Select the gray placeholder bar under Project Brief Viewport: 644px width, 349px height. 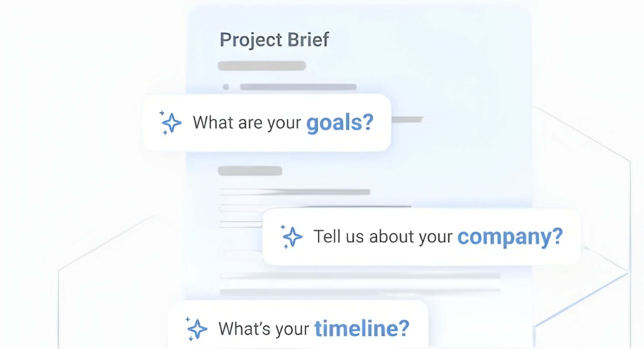click(262, 66)
